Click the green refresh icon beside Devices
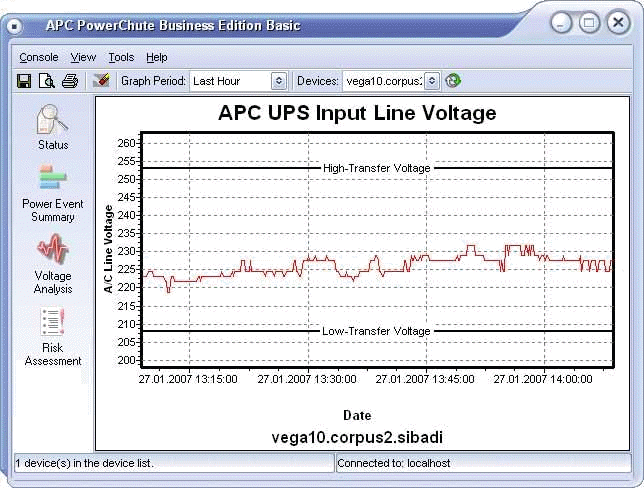Screen dimensions: 644x488 pyautogui.click(x=453, y=80)
